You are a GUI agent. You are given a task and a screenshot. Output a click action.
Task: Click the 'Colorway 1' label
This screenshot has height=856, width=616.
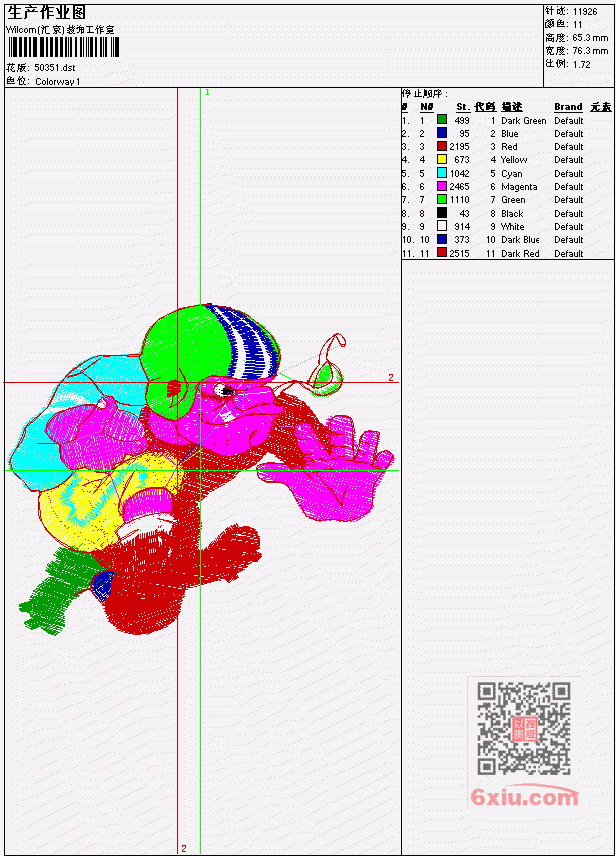58,82
